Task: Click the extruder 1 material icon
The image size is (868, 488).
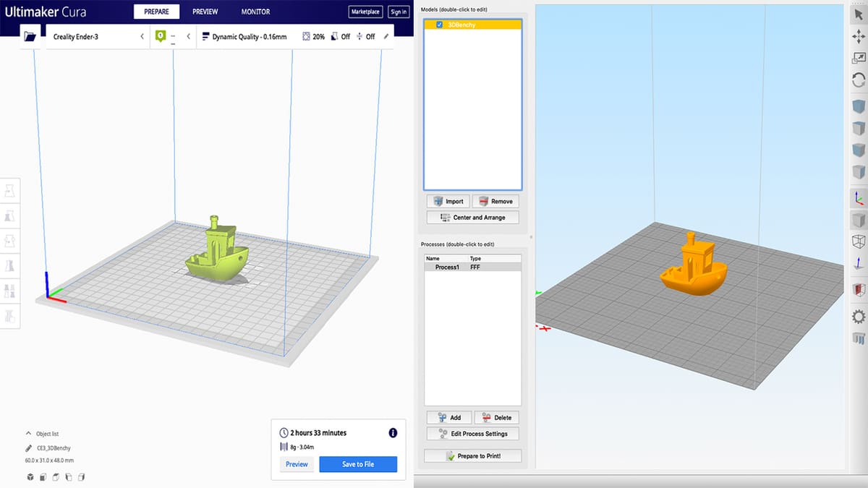Action: pos(161,36)
